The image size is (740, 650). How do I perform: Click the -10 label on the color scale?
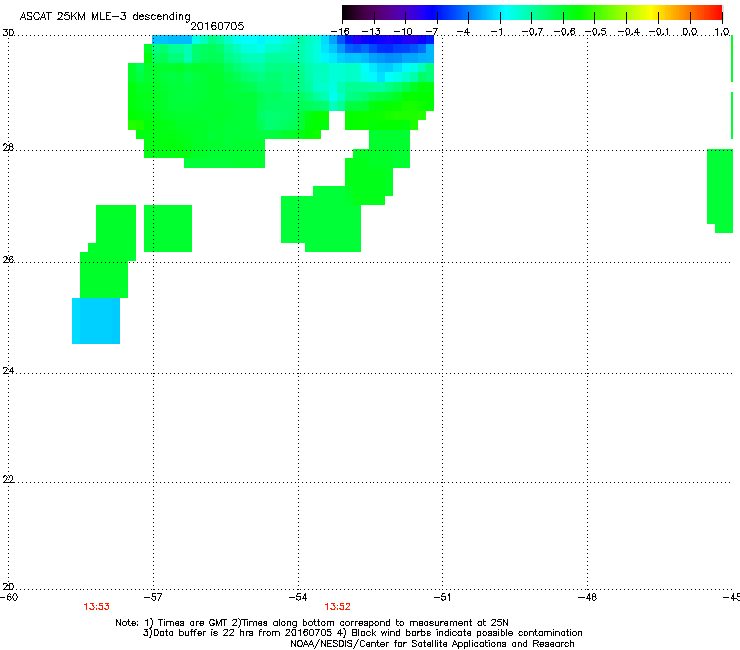403,32
